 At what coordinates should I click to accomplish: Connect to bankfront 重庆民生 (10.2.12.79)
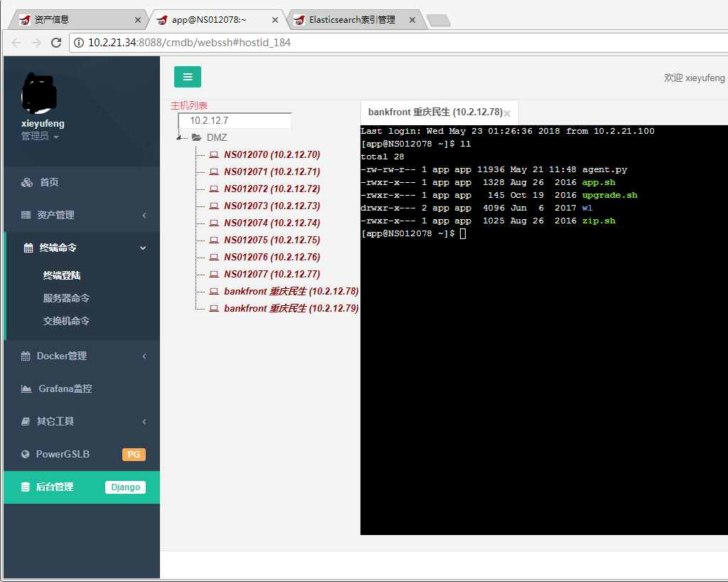pos(291,308)
